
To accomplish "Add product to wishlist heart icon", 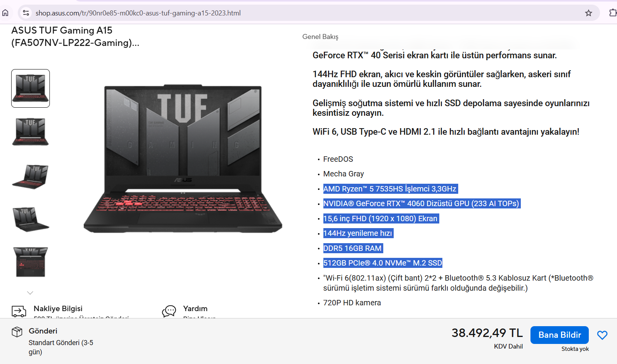I will 602,335.
